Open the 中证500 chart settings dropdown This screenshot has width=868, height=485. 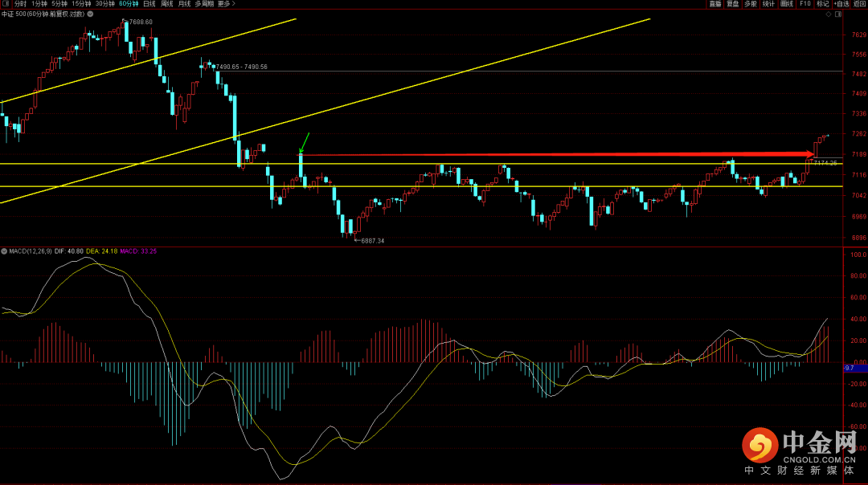[x=90, y=14]
